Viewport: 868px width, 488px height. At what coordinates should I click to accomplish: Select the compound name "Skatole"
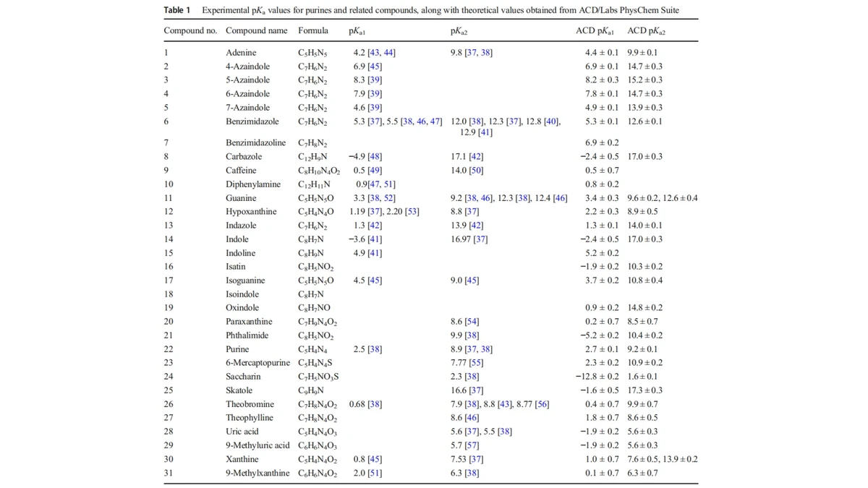(x=239, y=390)
